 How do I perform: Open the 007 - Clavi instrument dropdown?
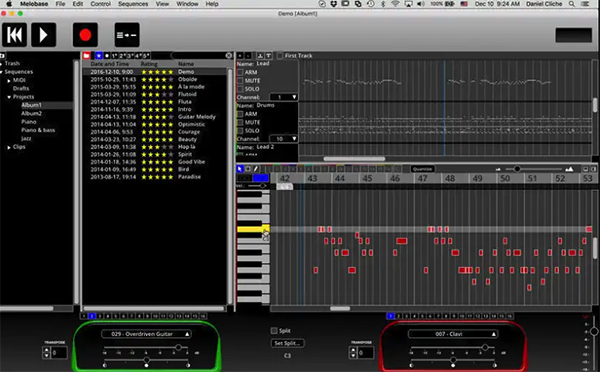point(453,334)
